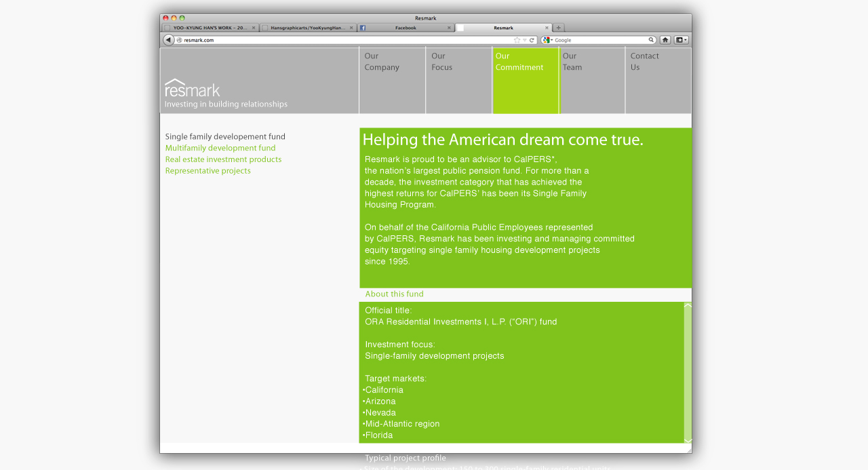Open the Google search engine dropdown

click(548, 40)
